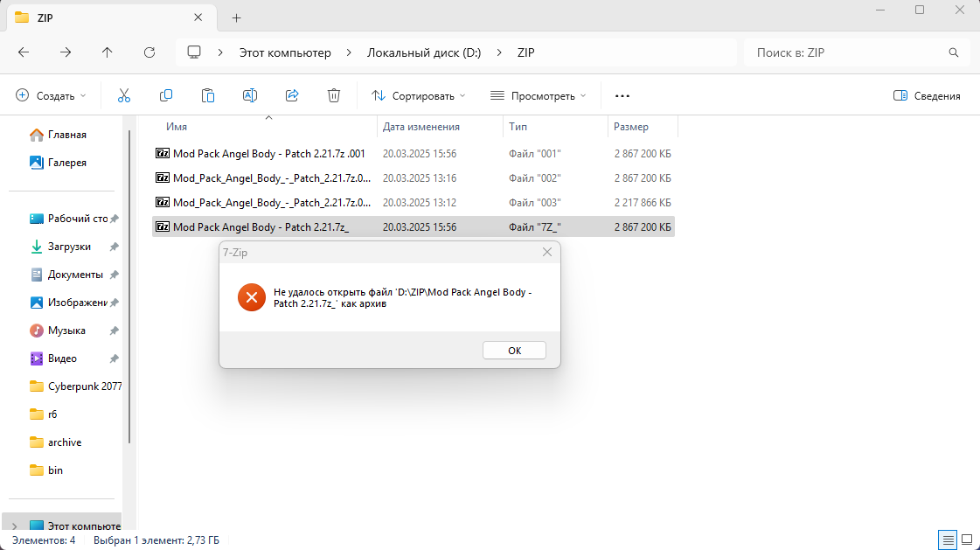980x550 pixels.
Task: Open the Создать dropdown menu
Action: [52, 96]
